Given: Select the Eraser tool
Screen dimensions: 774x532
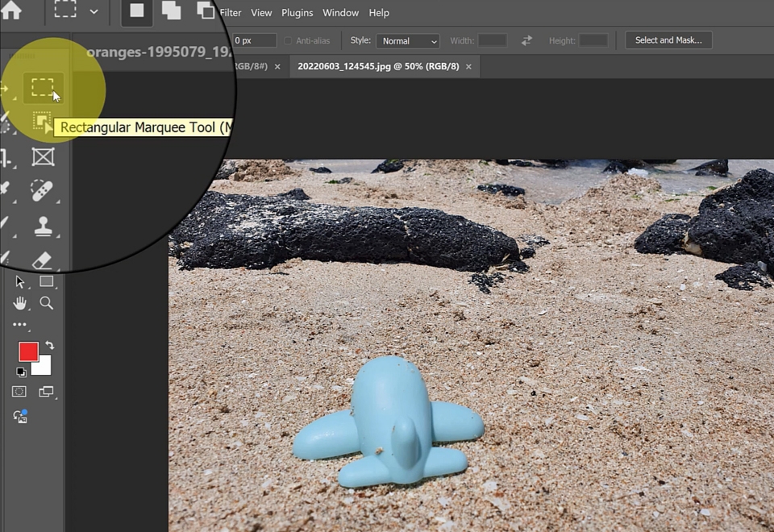Looking at the screenshot, I should (42, 260).
